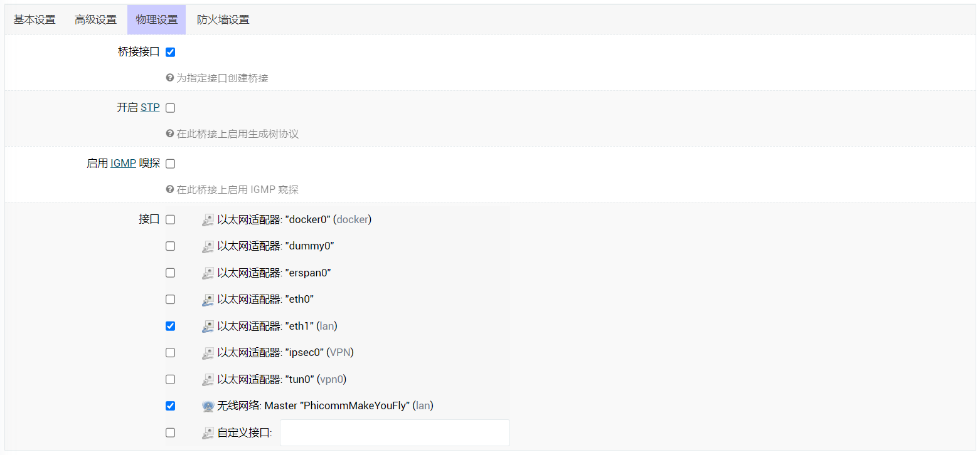
Task: Enable IGMP 嗅探 snooping checkbox
Action: 170,164
